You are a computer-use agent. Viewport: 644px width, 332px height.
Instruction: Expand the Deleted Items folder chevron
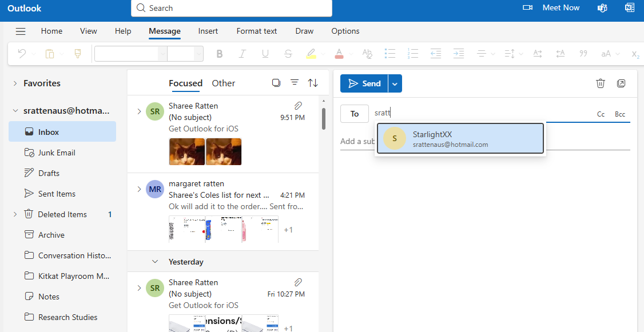pos(15,214)
